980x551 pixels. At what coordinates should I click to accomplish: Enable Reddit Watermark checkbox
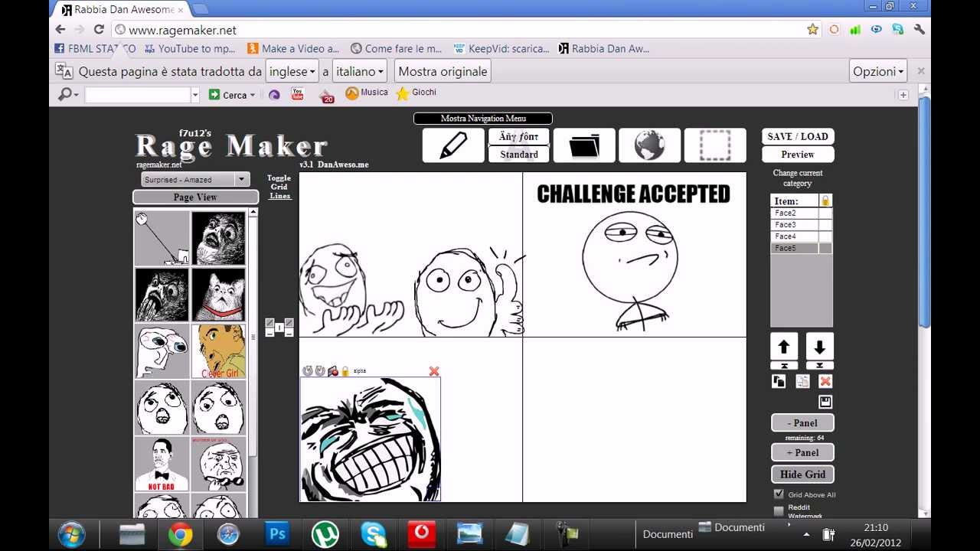click(x=779, y=510)
